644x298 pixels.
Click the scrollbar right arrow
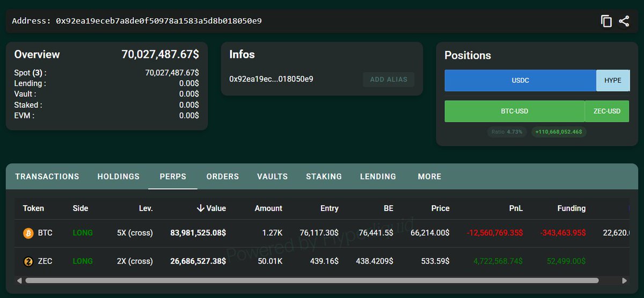tap(624, 280)
